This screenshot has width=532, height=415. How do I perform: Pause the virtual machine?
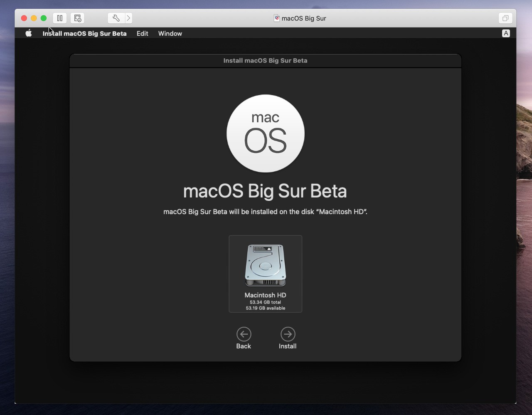60,18
